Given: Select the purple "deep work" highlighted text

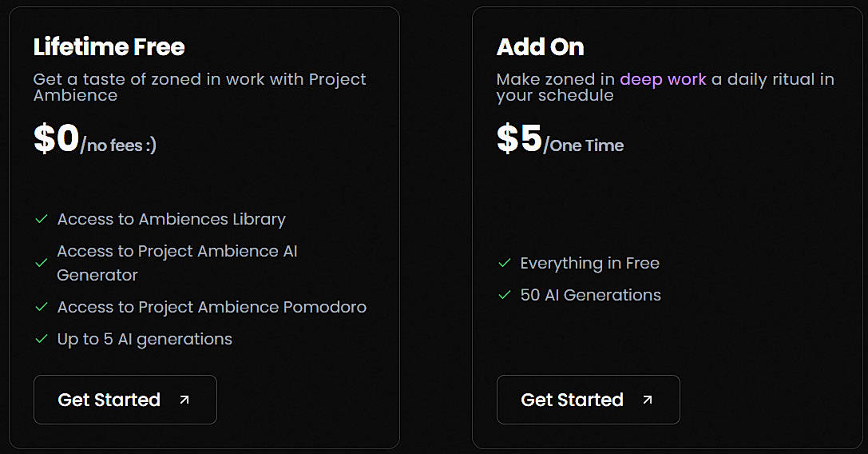Looking at the screenshot, I should click(663, 79).
